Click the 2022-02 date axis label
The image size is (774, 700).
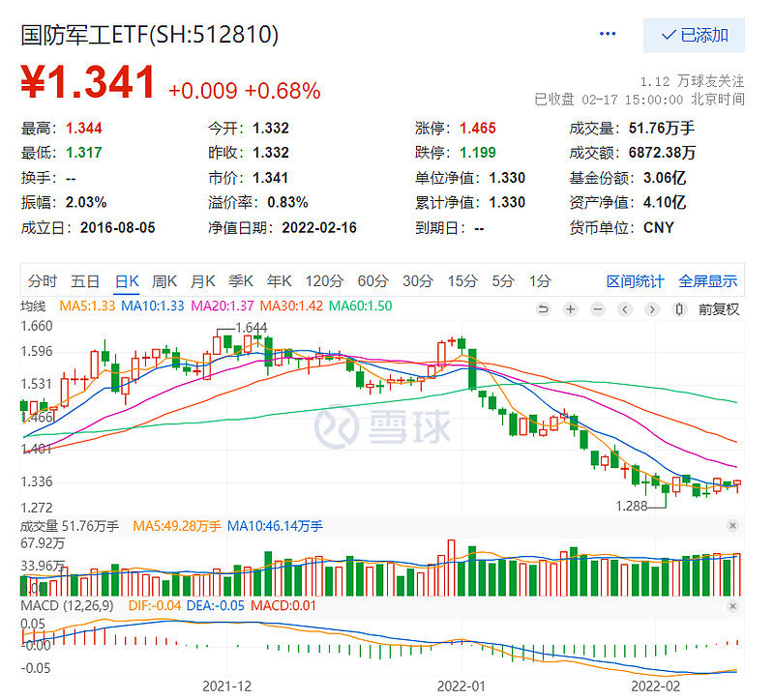(x=656, y=685)
